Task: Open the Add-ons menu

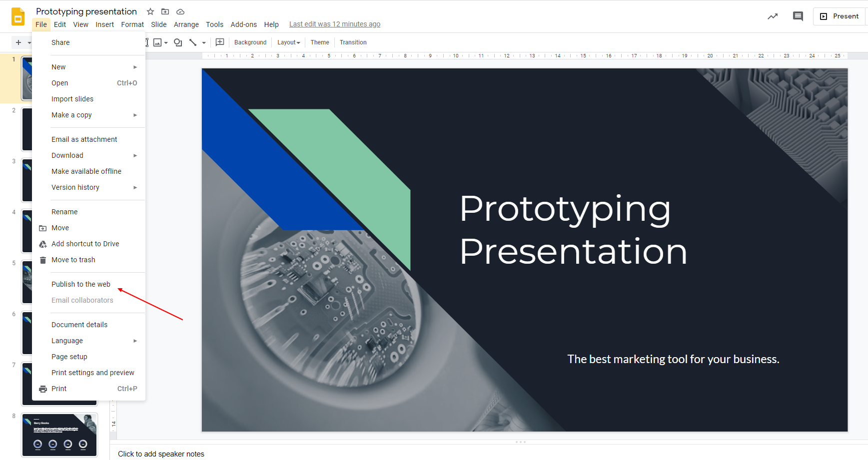Action: pyautogui.click(x=244, y=24)
